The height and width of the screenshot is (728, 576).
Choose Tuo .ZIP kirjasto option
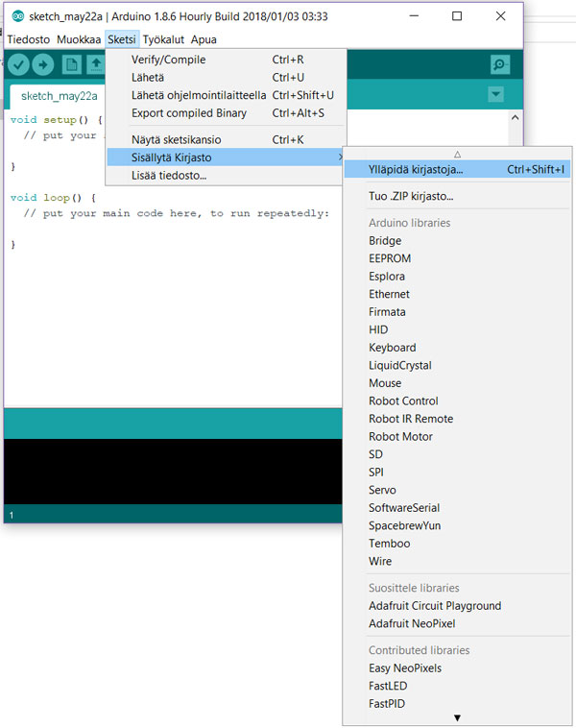(410, 197)
